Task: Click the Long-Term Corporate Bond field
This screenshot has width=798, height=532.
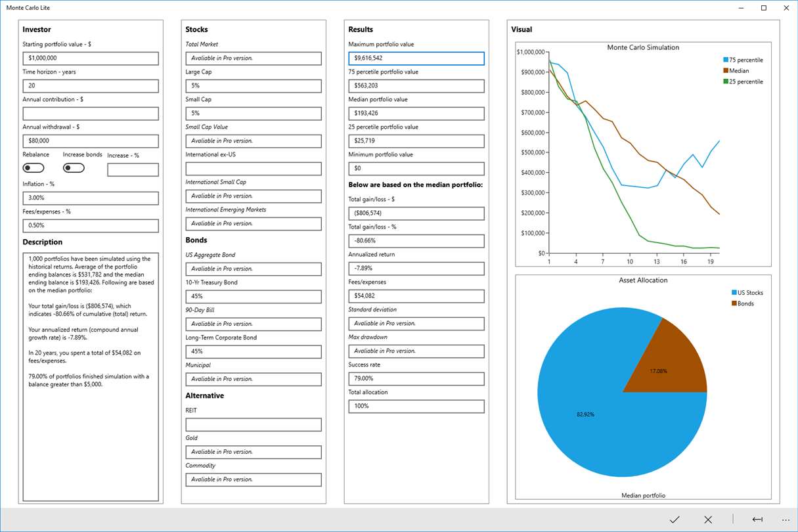Action: 254,352
